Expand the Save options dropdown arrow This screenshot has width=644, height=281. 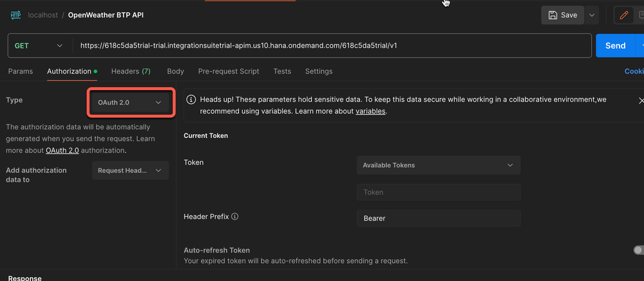click(x=591, y=15)
